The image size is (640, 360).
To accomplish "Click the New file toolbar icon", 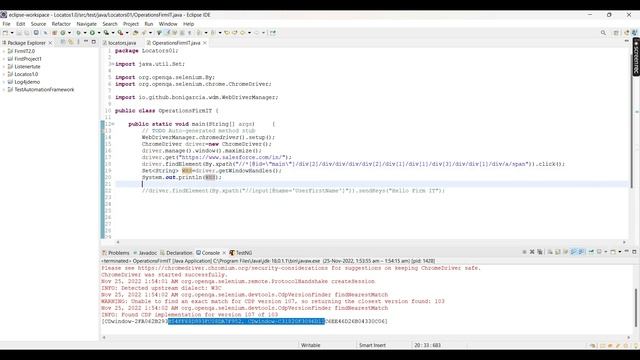I will click(5, 33).
